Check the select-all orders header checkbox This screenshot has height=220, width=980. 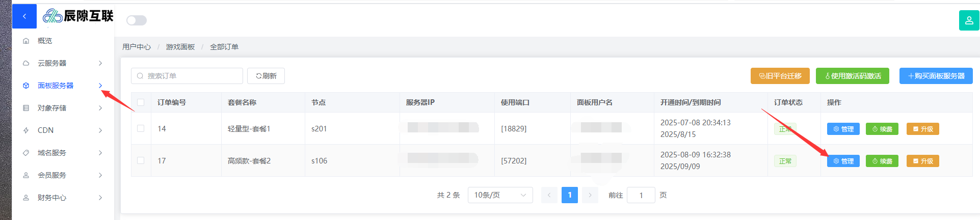click(141, 102)
